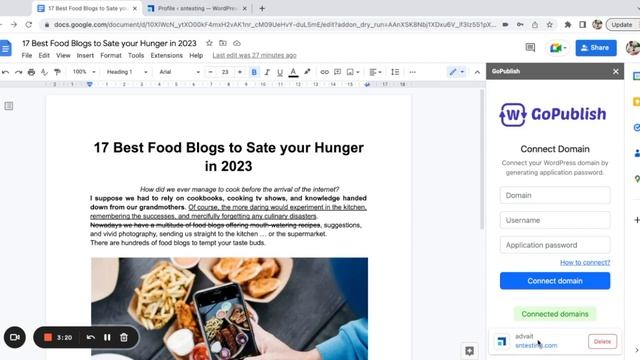Image resolution: width=640 pixels, height=360 pixels.
Task: Open the Arial font dropdown
Action: click(180, 72)
